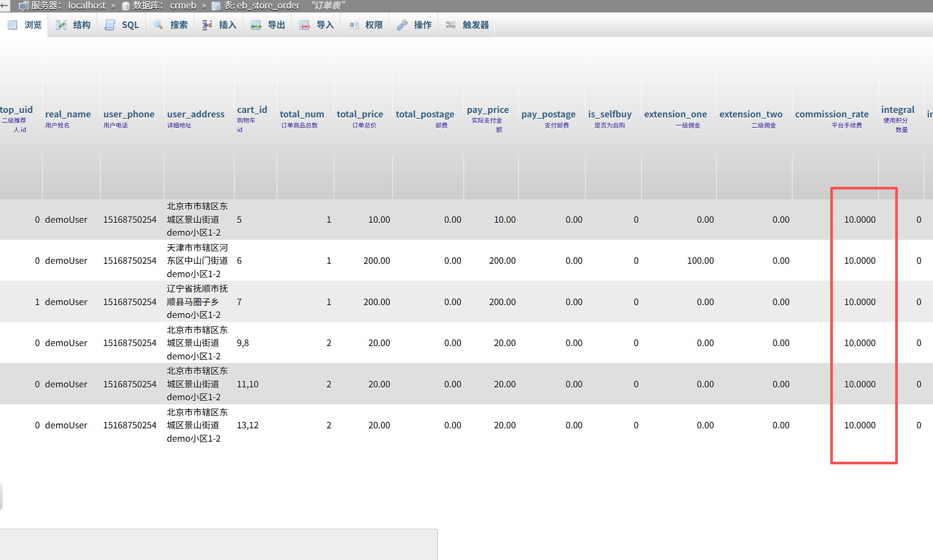Sort by commission_rate column header
Screen dimensions: 933x560
click(831, 114)
